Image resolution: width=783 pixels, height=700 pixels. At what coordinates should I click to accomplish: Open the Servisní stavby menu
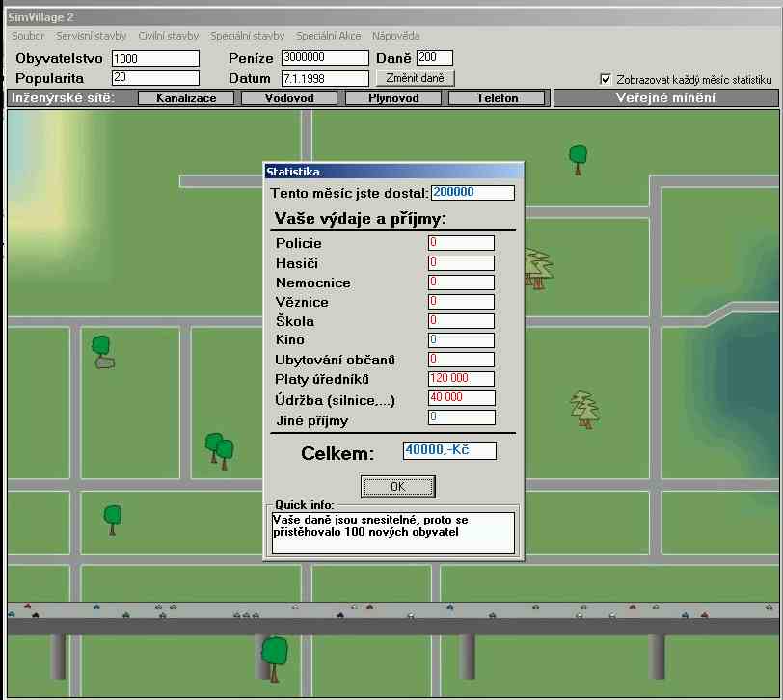[91, 36]
